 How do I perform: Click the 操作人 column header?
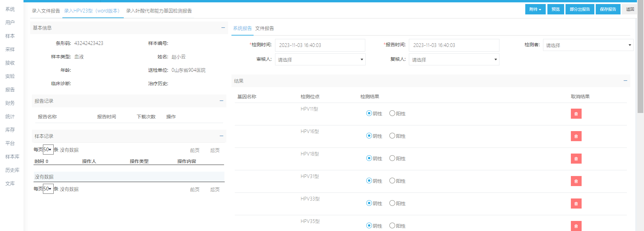(x=89, y=161)
